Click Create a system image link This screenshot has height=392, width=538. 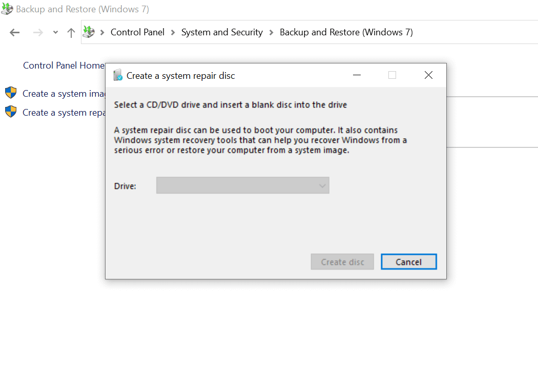point(64,93)
